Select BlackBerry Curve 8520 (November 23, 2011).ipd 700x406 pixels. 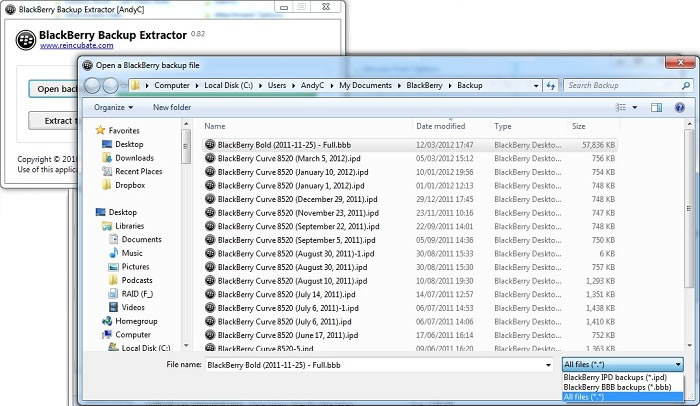410,213
